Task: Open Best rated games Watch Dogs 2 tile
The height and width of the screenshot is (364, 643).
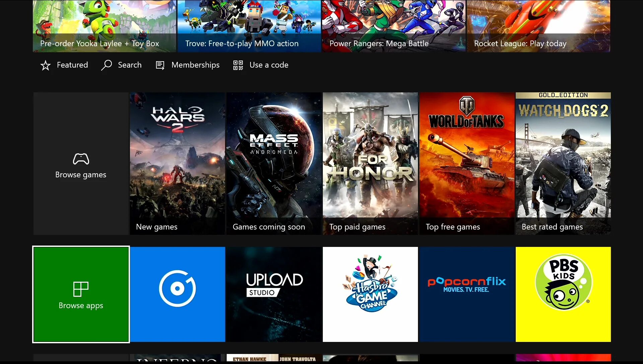Action: click(x=563, y=163)
